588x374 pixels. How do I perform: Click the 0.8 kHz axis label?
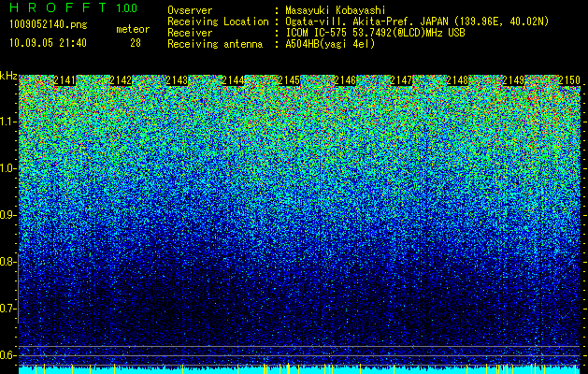pyautogui.click(x=8, y=262)
